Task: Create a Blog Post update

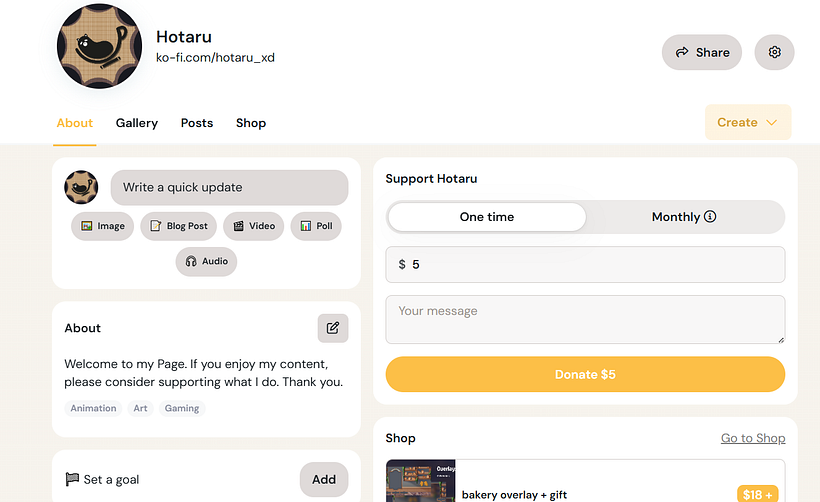Action: (x=179, y=226)
